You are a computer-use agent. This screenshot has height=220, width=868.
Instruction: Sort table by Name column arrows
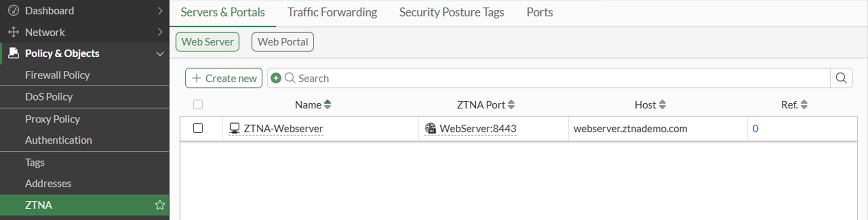pos(328,105)
